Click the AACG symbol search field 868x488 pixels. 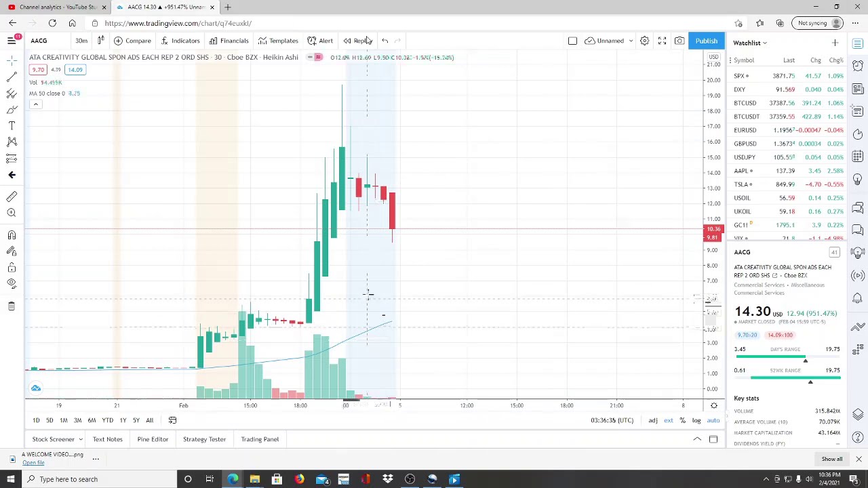pyautogui.click(x=47, y=41)
